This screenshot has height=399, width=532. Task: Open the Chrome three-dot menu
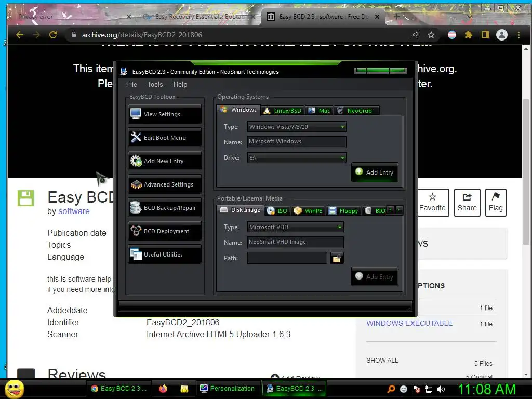click(518, 35)
